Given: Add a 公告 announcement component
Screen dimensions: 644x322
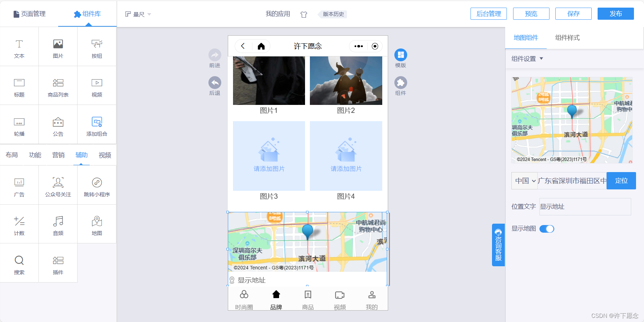Looking at the screenshot, I should coord(58,125).
